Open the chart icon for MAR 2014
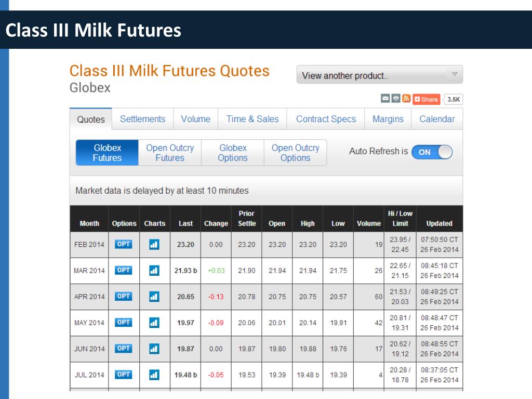The width and height of the screenshot is (532, 399). click(x=154, y=270)
